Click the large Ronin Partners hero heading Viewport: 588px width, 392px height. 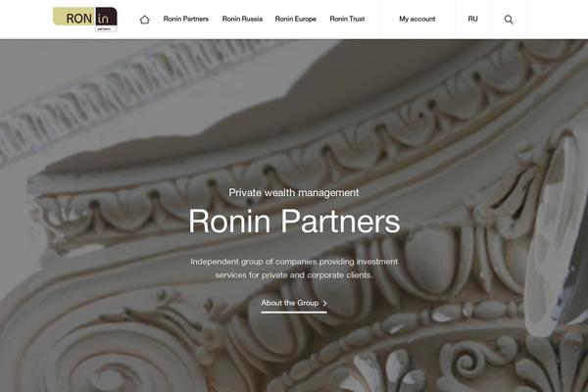click(x=294, y=220)
